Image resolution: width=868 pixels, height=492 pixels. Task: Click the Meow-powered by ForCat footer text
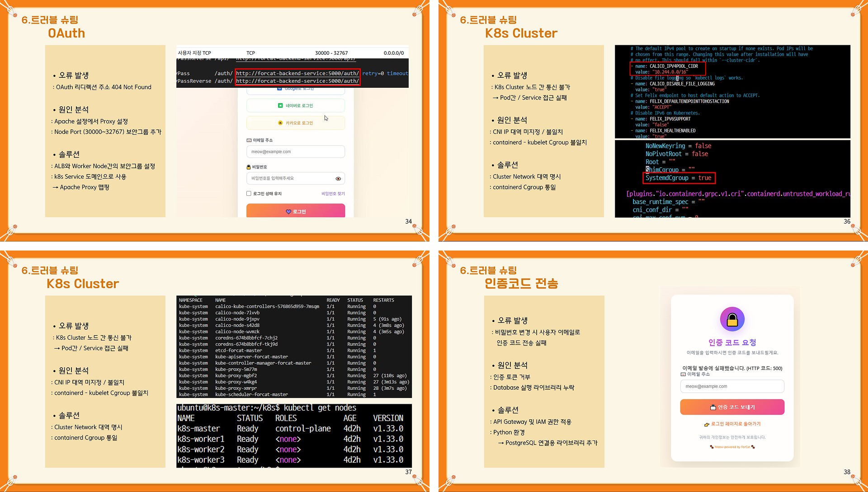[732, 447]
